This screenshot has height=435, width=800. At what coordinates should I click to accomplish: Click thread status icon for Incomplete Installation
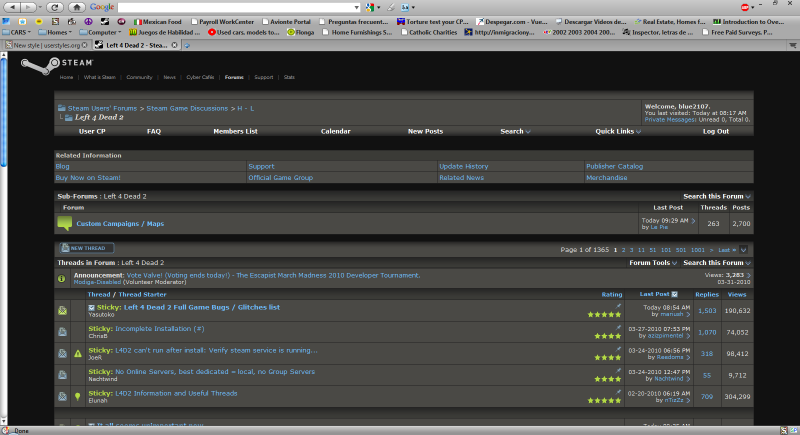[x=62, y=332]
